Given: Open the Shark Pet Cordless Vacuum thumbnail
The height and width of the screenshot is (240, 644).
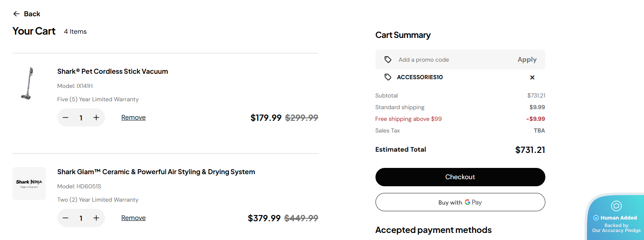Looking at the screenshot, I should pyautogui.click(x=27, y=84).
